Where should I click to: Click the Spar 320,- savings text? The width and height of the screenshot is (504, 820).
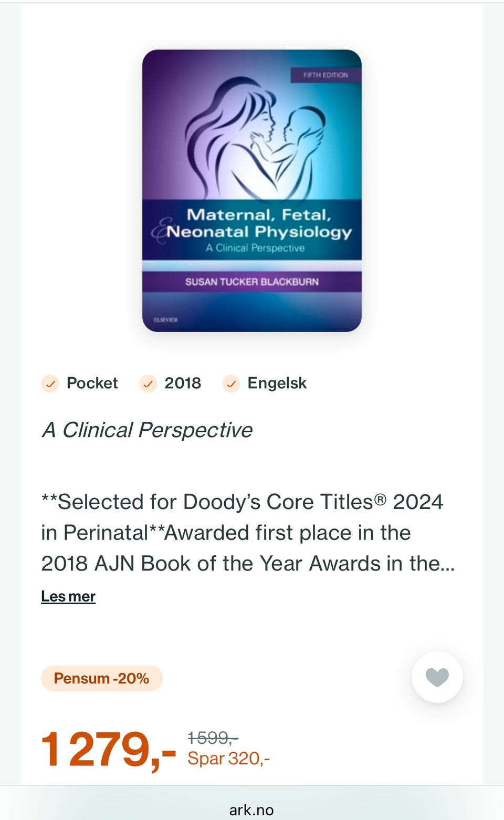click(x=228, y=759)
